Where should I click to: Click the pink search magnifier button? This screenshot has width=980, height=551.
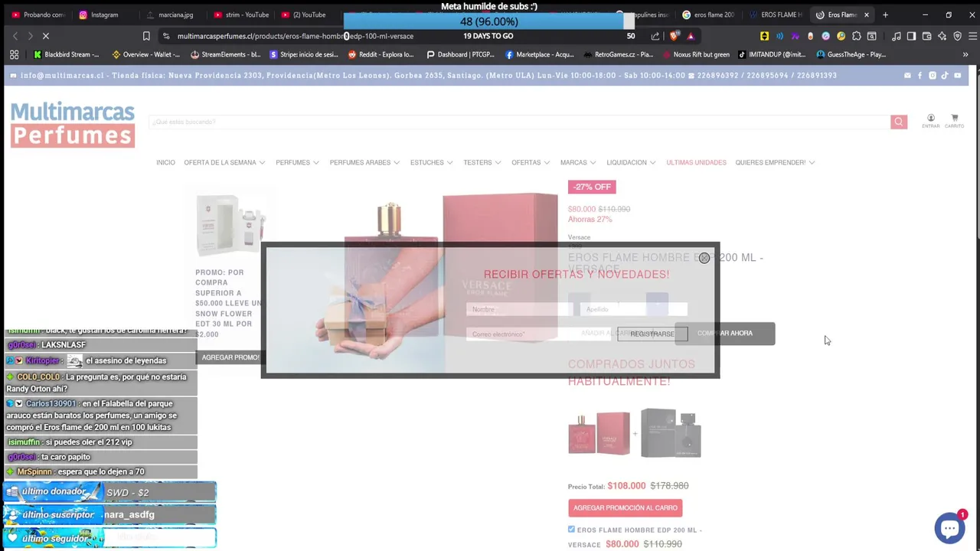point(899,122)
